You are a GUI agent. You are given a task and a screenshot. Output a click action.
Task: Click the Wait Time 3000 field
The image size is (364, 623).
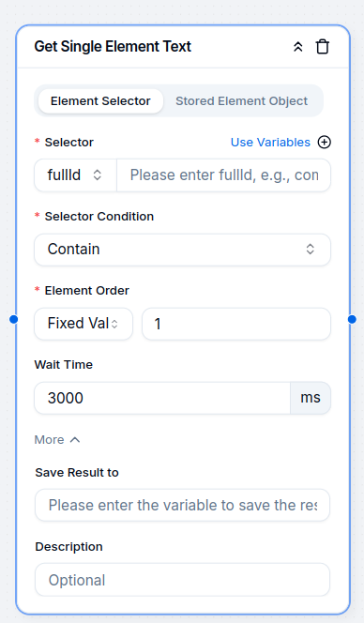[162, 398]
